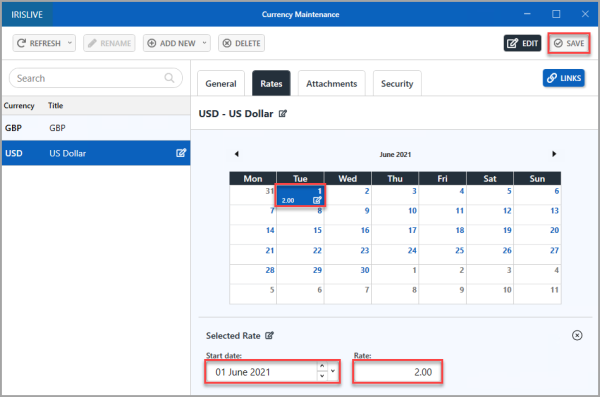
Task: Maximize the Currency Maintenance window
Action: click(556, 14)
